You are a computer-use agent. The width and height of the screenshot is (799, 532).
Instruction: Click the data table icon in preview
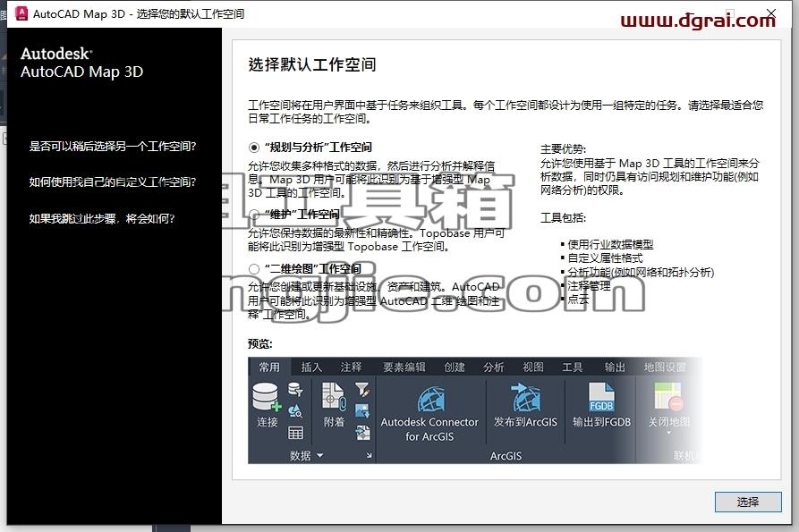coord(295,433)
